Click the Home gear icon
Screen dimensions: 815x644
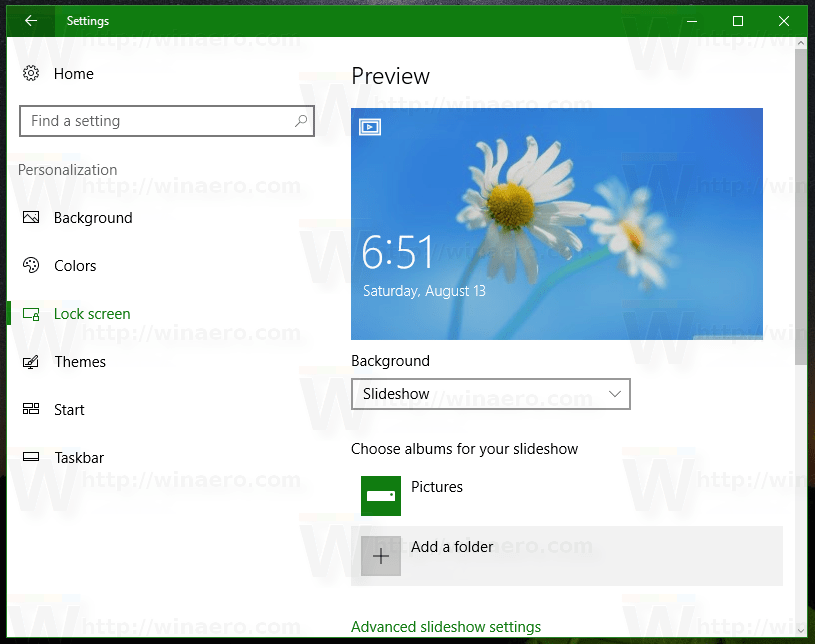click(31, 73)
